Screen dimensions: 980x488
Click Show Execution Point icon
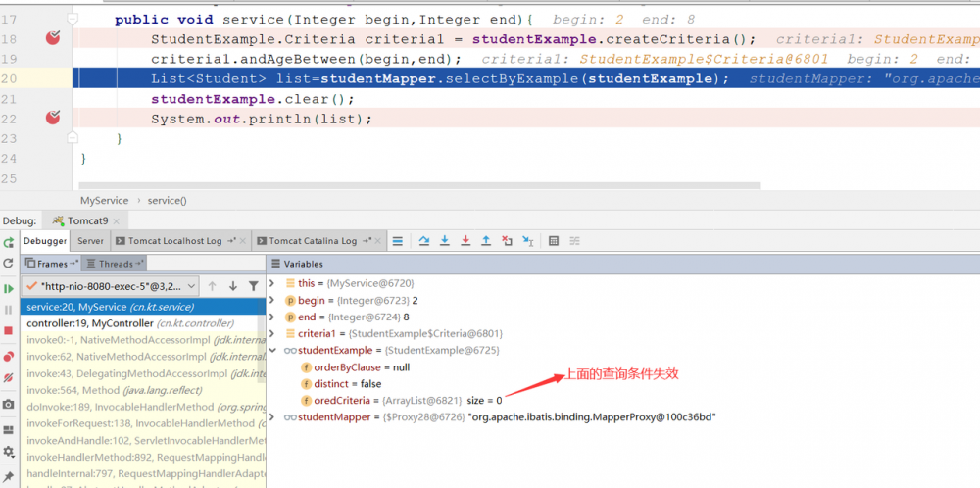point(398,240)
